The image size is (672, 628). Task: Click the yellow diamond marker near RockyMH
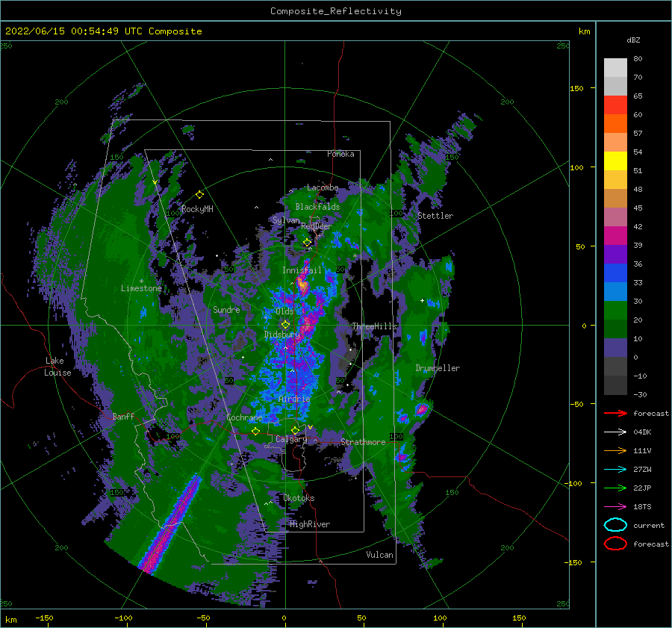point(199,195)
